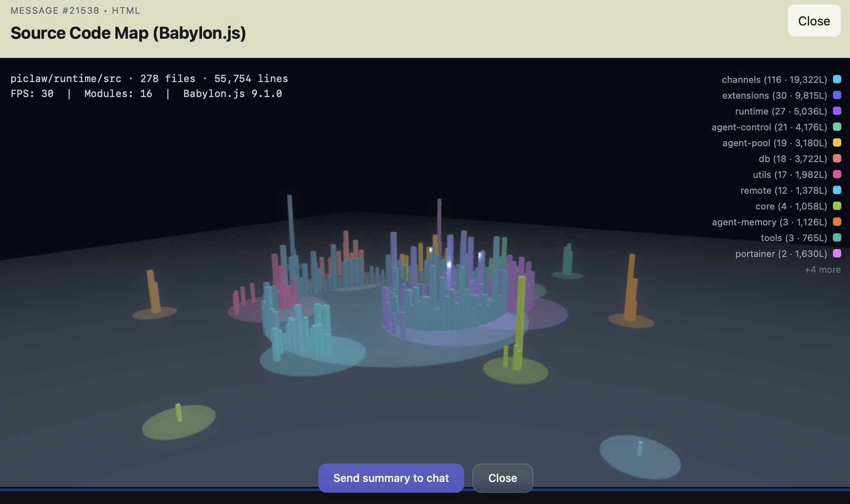
Task: Click the db module legend icon
Action: [x=836, y=159]
